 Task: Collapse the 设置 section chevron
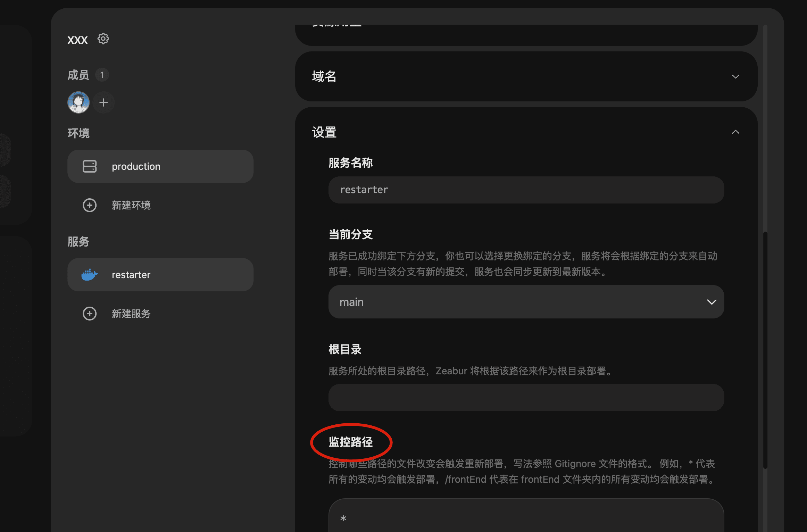tap(735, 132)
